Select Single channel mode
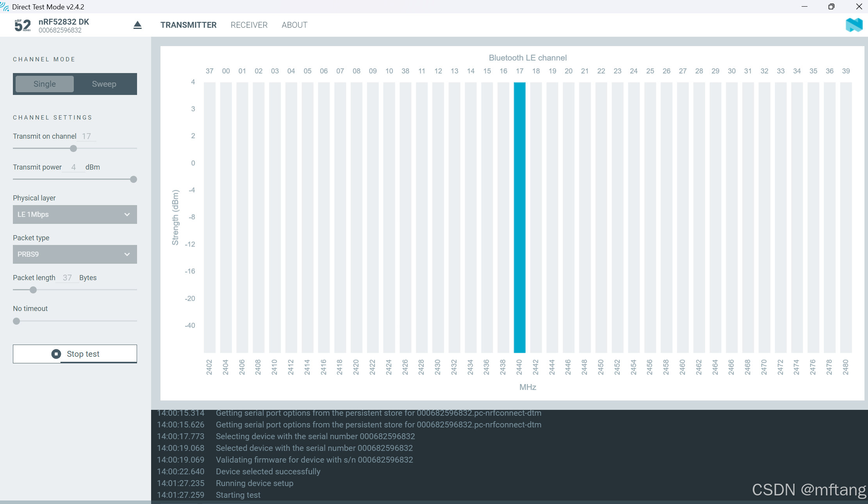 click(45, 84)
